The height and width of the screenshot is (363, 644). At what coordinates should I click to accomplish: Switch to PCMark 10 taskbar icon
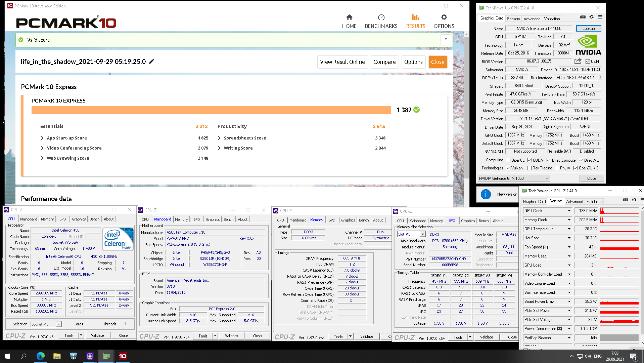(123, 356)
